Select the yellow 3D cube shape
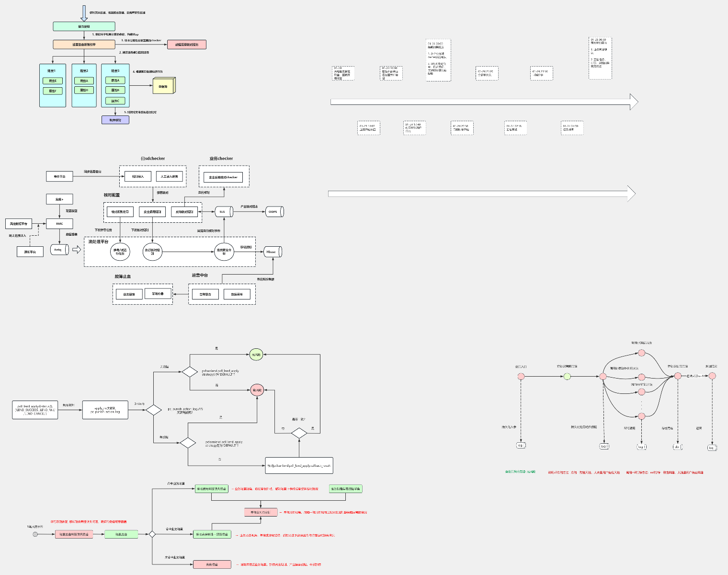728x575 pixels. click(164, 86)
